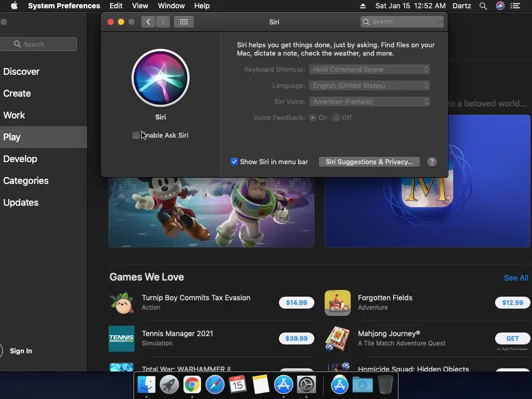Get Mahjong Journey
The image size is (532, 399).
click(512, 339)
